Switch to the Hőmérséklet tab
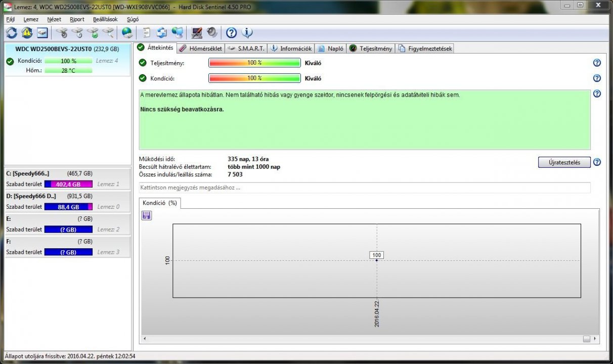The height and width of the screenshot is (364, 613). 201,49
